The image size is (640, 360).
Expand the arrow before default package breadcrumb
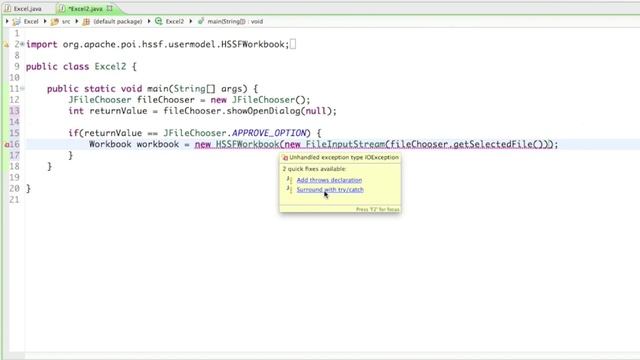tap(77, 21)
